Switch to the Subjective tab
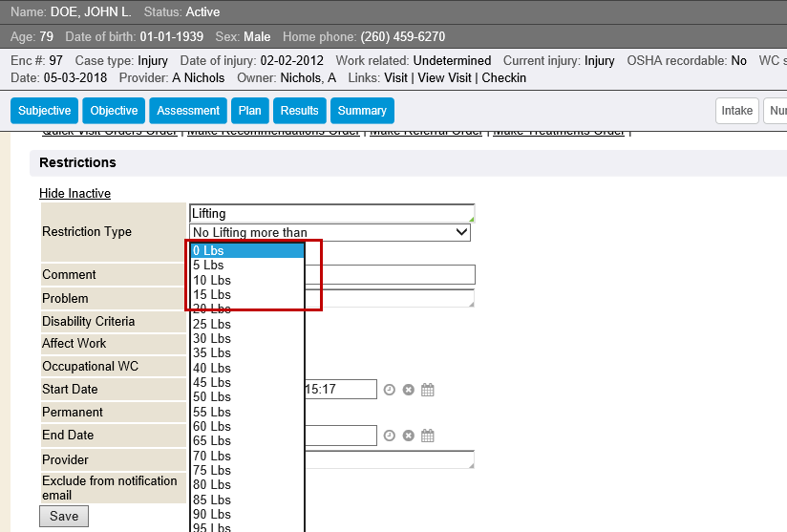 pos(45,111)
